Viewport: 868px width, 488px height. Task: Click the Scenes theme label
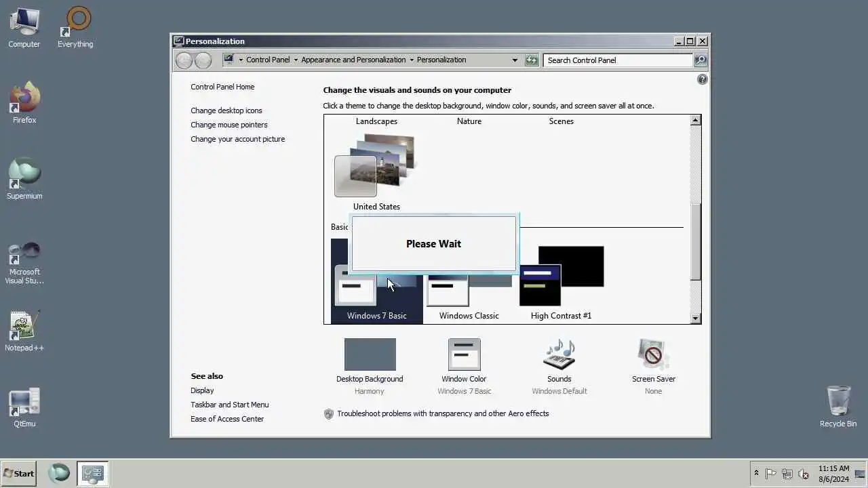(561, 121)
